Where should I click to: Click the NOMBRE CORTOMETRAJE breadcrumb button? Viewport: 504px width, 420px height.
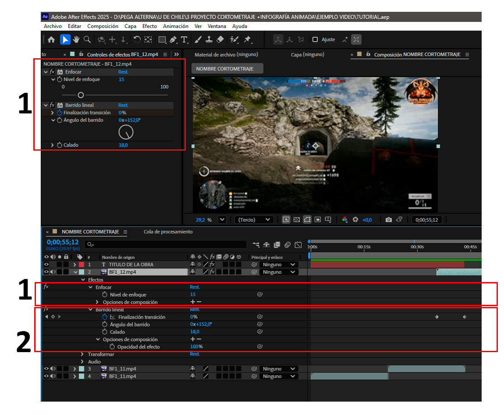pyautogui.click(x=227, y=69)
